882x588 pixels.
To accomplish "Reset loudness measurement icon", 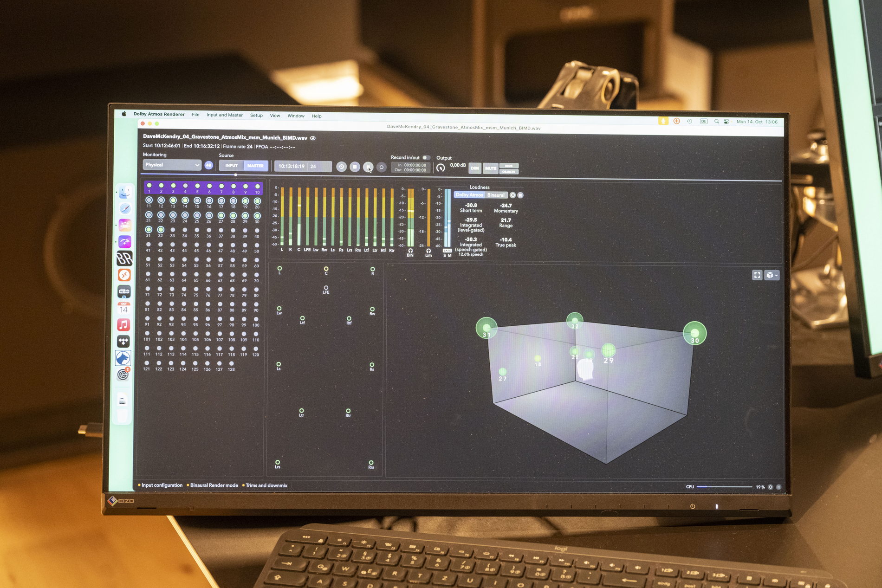I will click(x=512, y=195).
